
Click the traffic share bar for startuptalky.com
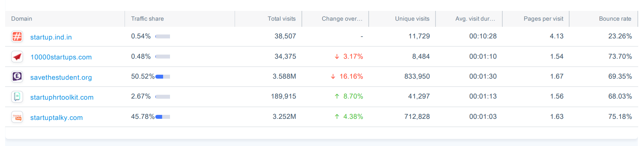click(163, 117)
